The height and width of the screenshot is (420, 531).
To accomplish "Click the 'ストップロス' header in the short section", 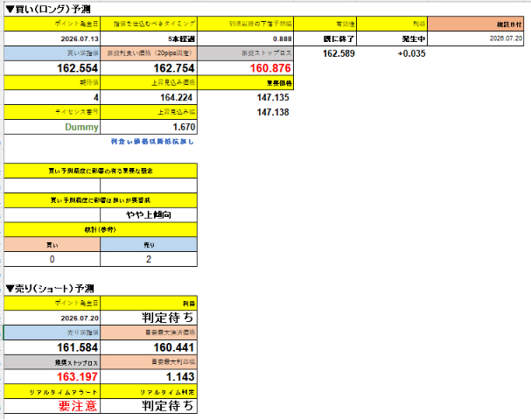I will tap(52, 362).
